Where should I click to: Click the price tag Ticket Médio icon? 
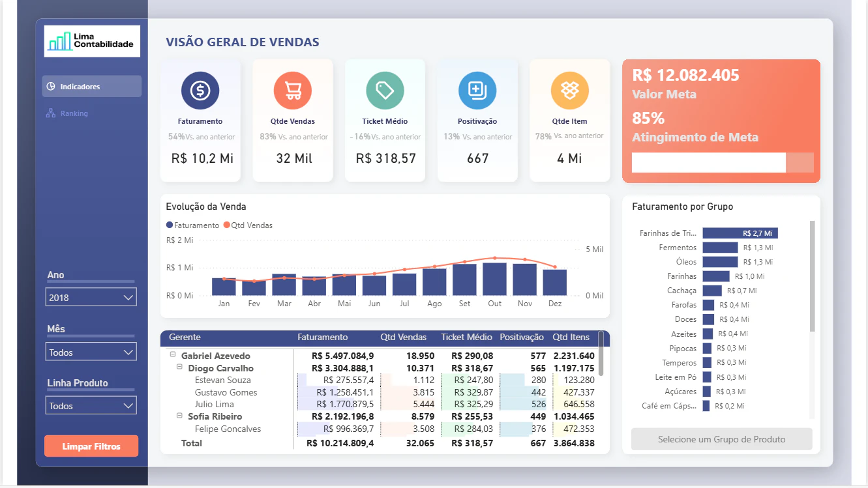coord(385,91)
